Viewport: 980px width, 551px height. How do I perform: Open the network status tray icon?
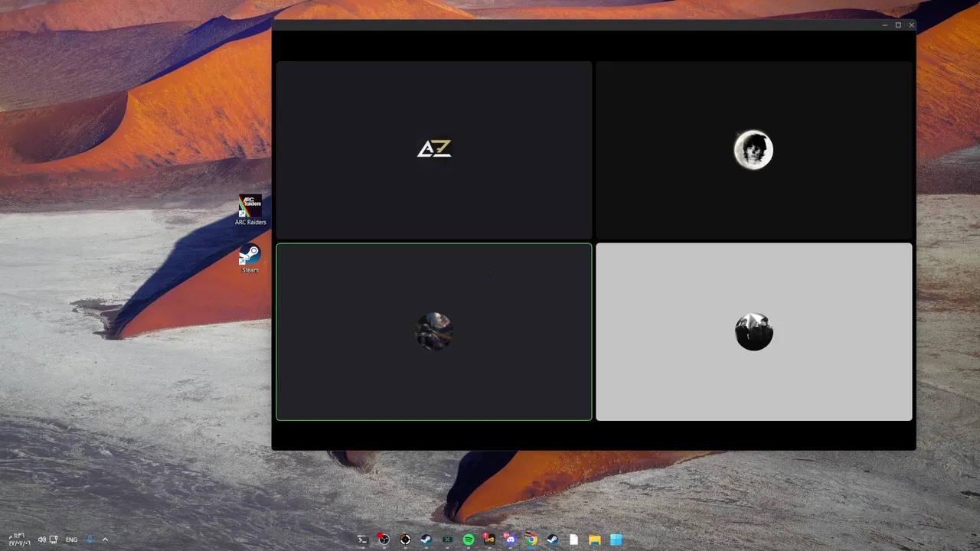pyautogui.click(x=54, y=540)
